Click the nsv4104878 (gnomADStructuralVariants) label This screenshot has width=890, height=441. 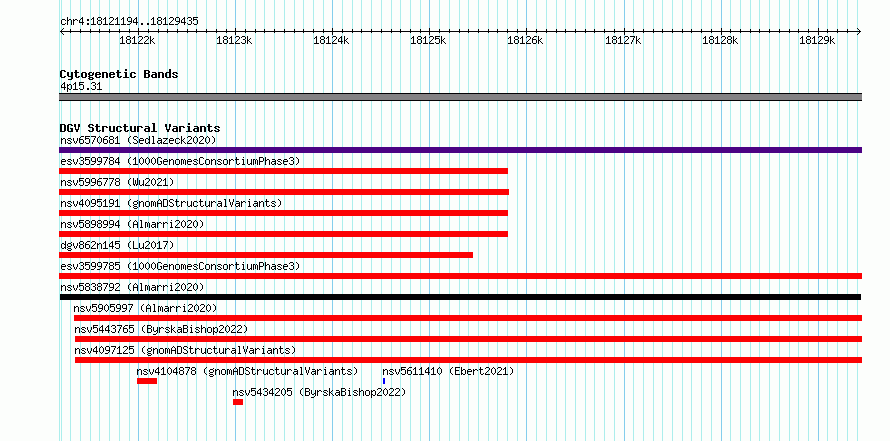click(247, 371)
